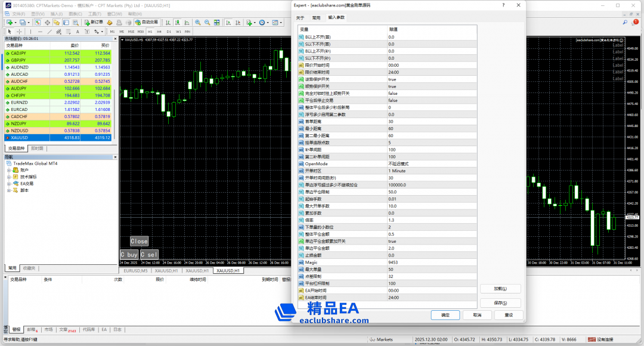644x346 pixels.
Task: Select the horizontal line drawing tool
Action: 40,32
